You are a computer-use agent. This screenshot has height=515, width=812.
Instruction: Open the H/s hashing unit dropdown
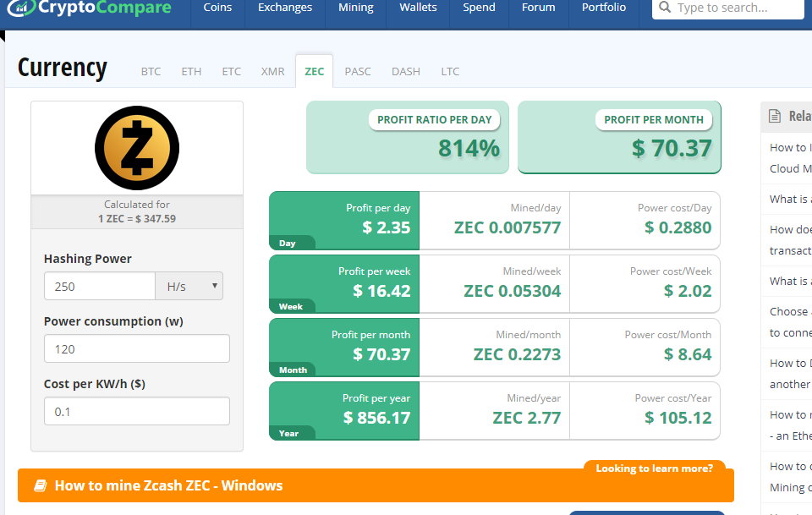pyautogui.click(x=189, y=287)
